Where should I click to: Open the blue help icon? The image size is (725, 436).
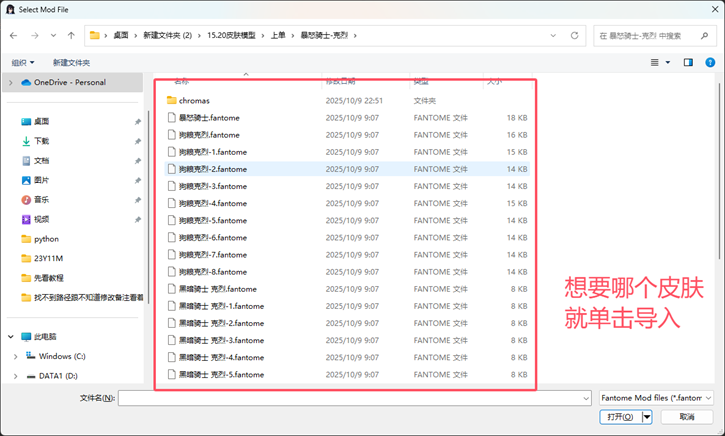point(710,62)
